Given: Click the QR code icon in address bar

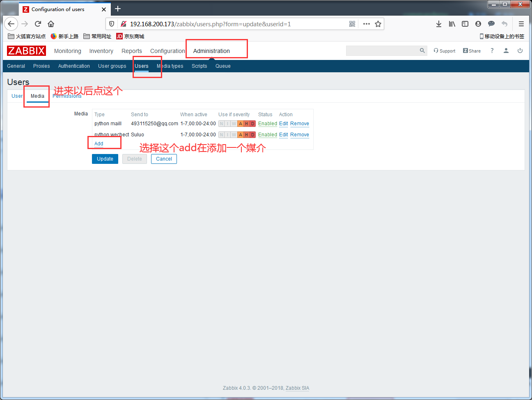Looking at the screenshot, I should pos(352,24).
